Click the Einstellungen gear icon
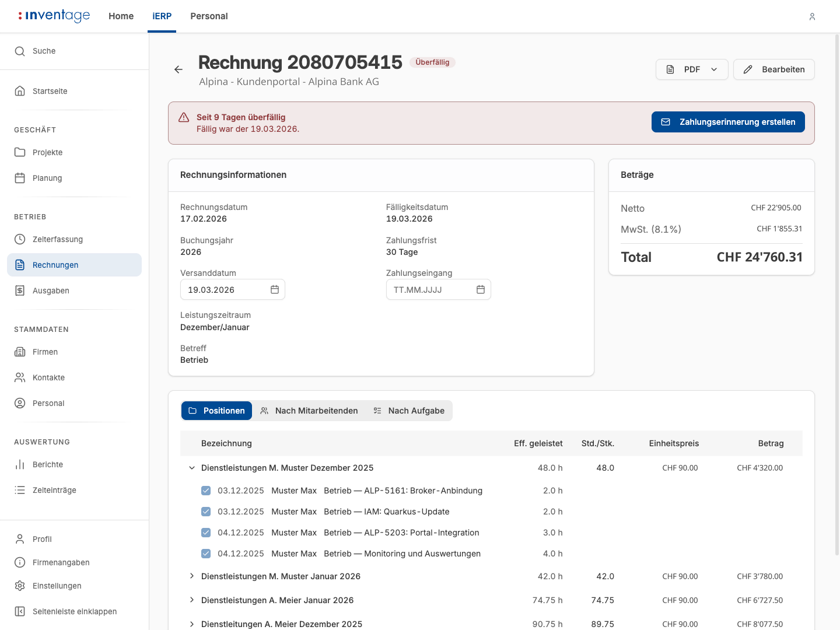The image size is (840, 630). [20, 586]
